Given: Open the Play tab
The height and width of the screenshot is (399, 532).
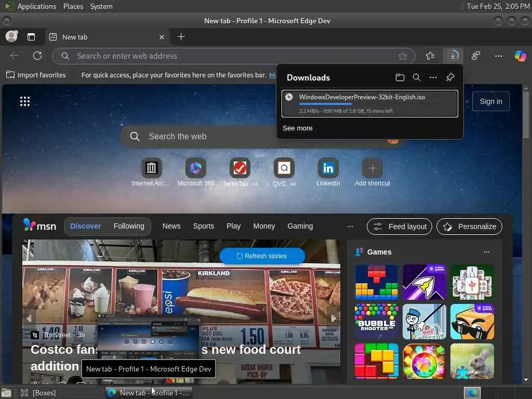Looking at the screenshot, I should (233, 226).
